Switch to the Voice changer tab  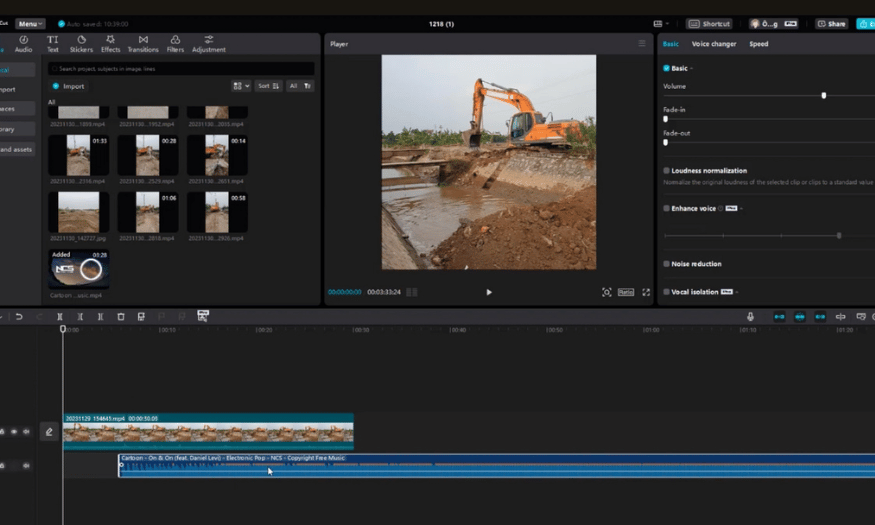tap(714, 44)
